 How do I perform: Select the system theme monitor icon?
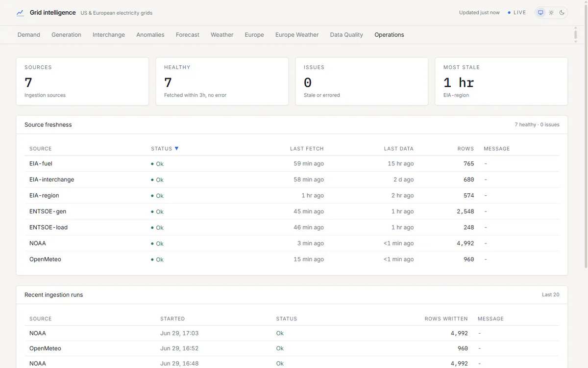tap(540, 13)
